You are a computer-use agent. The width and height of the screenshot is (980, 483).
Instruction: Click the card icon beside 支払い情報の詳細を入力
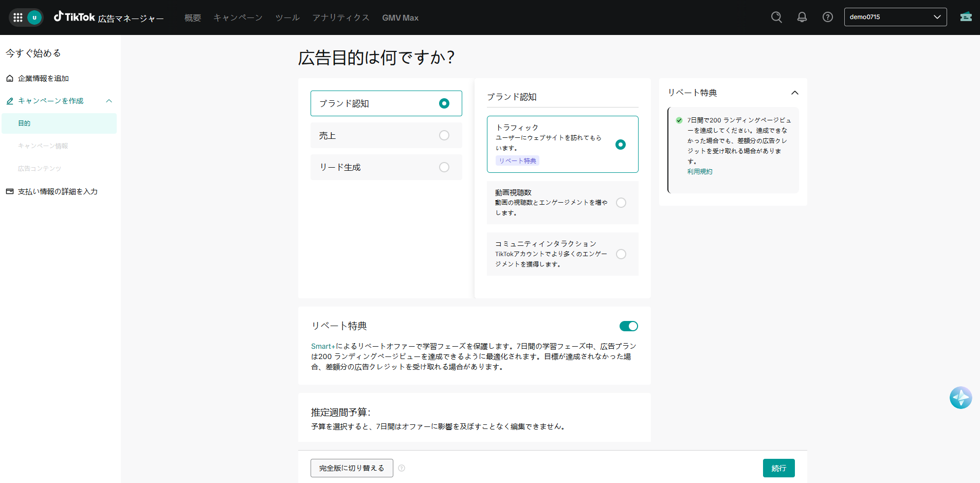pos(10,191)
